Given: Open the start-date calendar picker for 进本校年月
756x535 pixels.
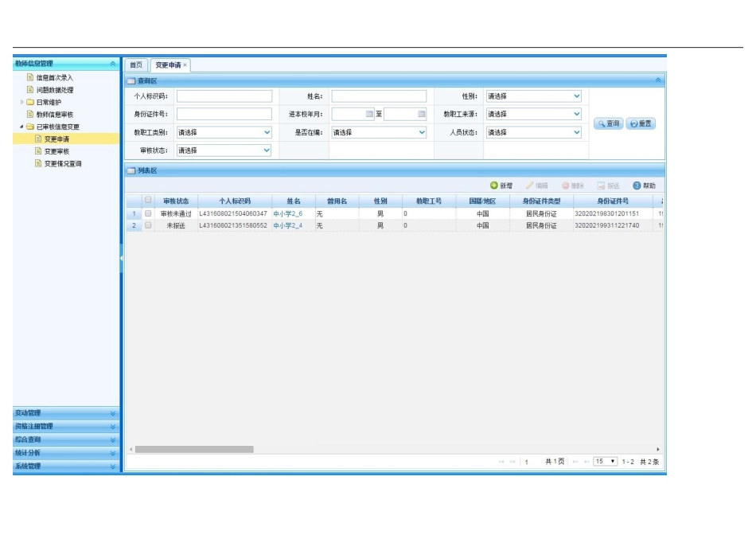Looking at the screenshot, I should 369,115.
